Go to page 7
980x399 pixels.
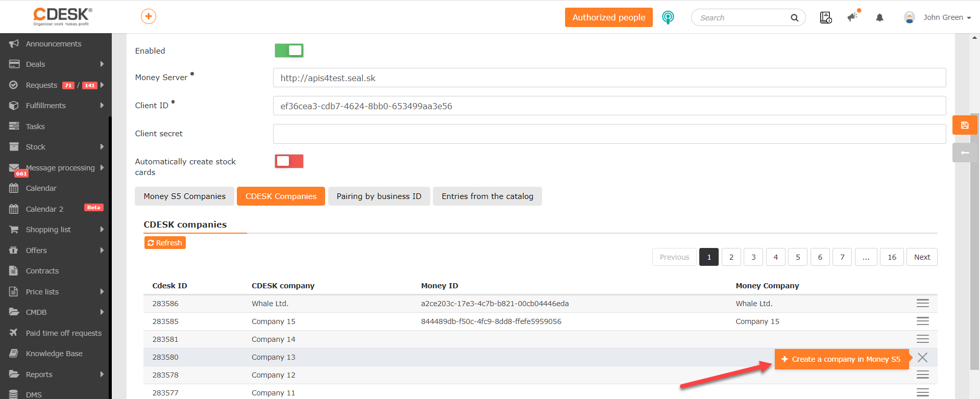pos(842,257)
